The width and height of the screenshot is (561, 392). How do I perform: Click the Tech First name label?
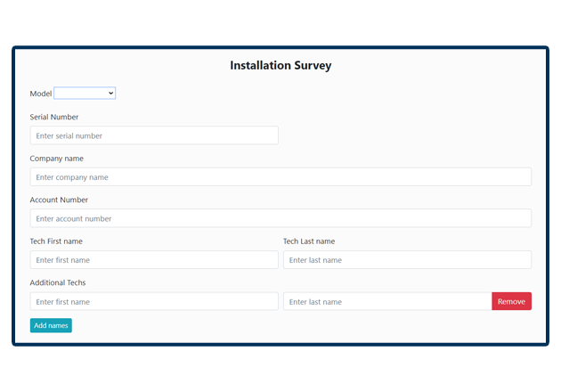pos(56,241)
